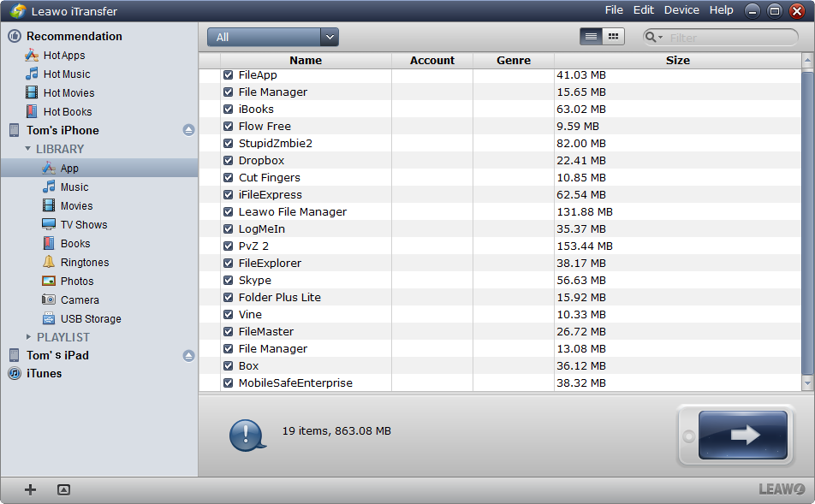Select the Vine row

tap(500, 314)
